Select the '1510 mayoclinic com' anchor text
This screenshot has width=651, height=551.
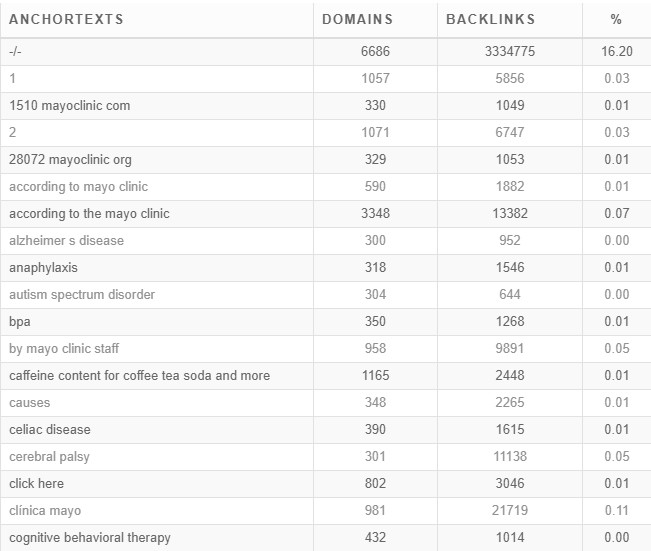point(70,105)
